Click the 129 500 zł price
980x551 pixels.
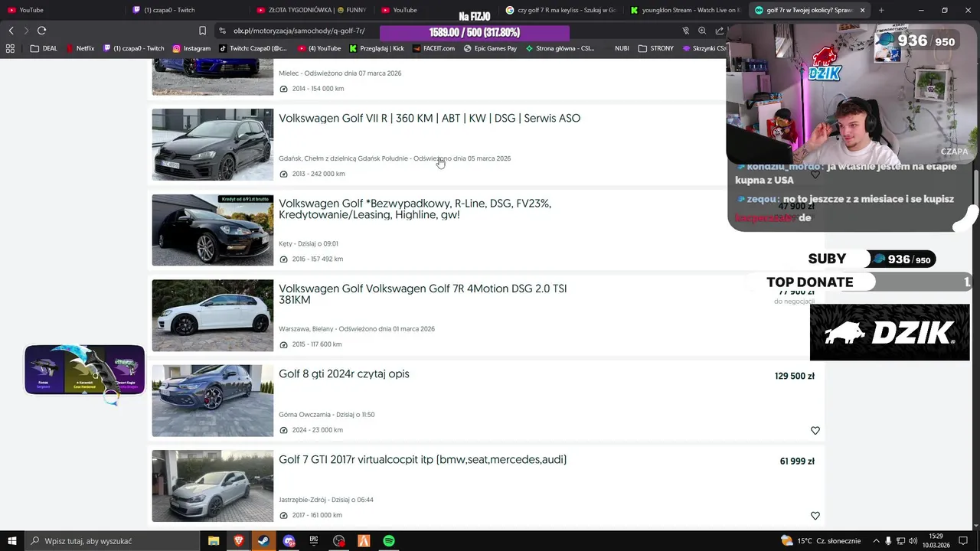(794, 377)
